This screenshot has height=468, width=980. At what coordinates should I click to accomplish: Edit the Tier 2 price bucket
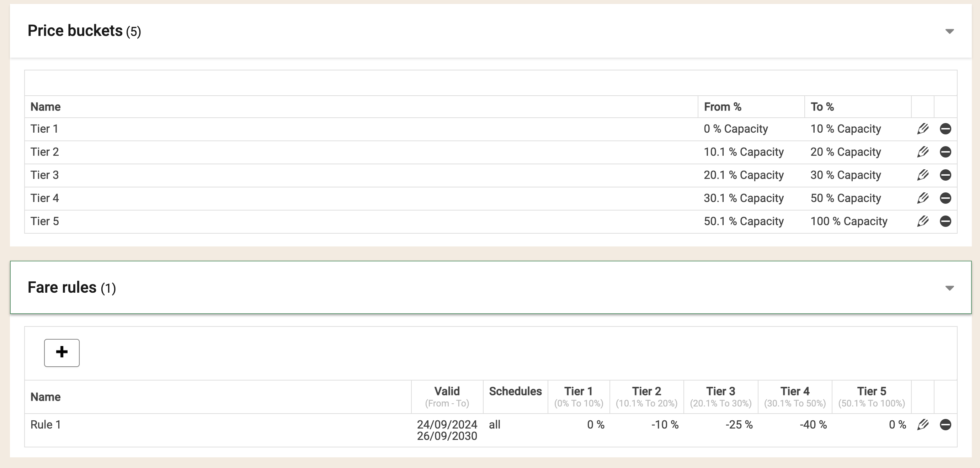tap(922, 152)
